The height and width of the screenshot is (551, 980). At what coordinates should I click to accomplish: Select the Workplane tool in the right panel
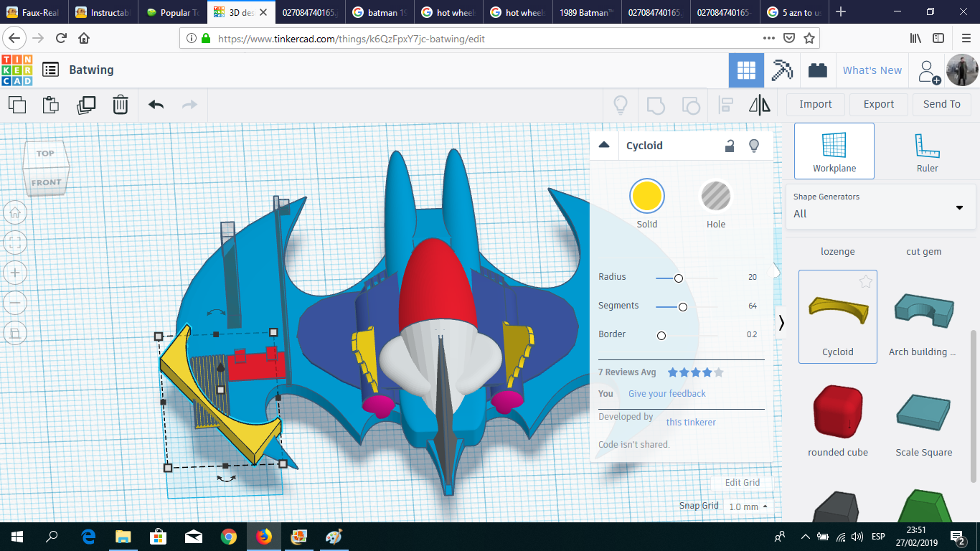pos(834,151)
